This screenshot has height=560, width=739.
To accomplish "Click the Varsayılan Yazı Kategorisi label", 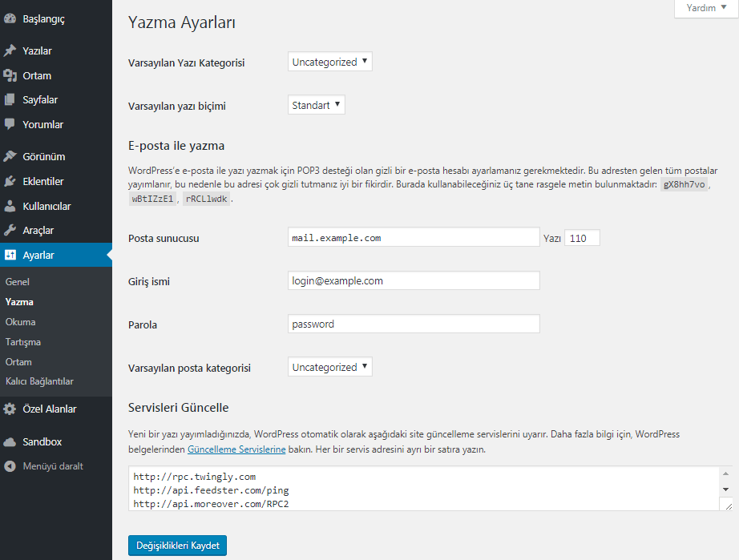I will click(x=186, y=63).
